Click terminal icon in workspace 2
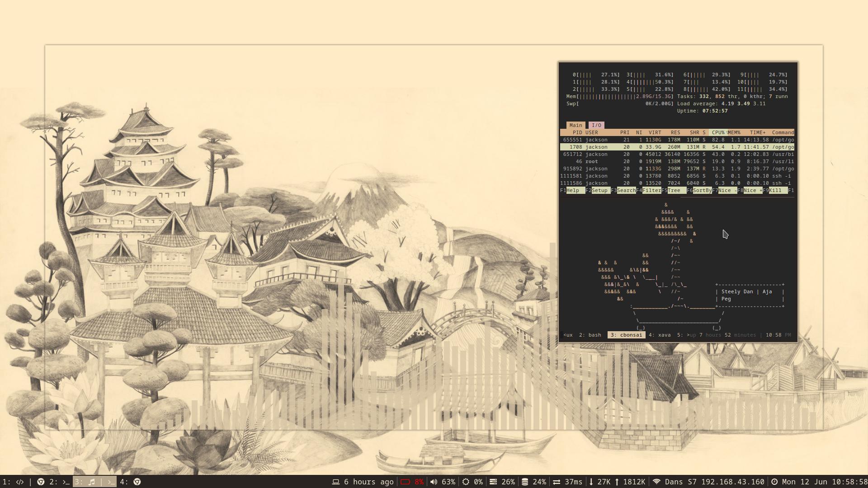The image size is (868, 488). [66, 482]
